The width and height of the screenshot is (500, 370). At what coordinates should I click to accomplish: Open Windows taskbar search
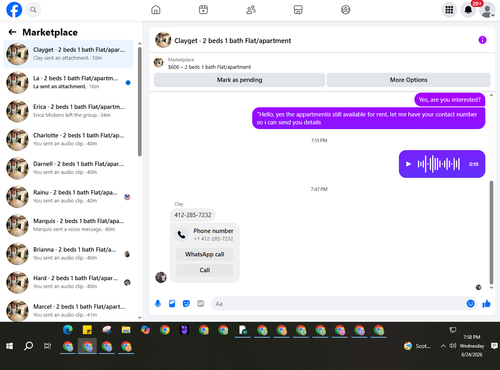tap(29, 346)
